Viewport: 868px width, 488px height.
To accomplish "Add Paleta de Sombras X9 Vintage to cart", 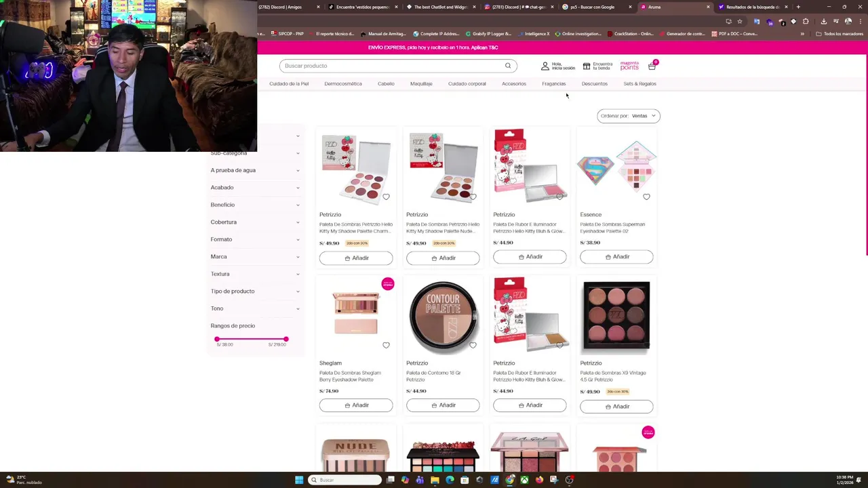I will [x=616, y=406].
